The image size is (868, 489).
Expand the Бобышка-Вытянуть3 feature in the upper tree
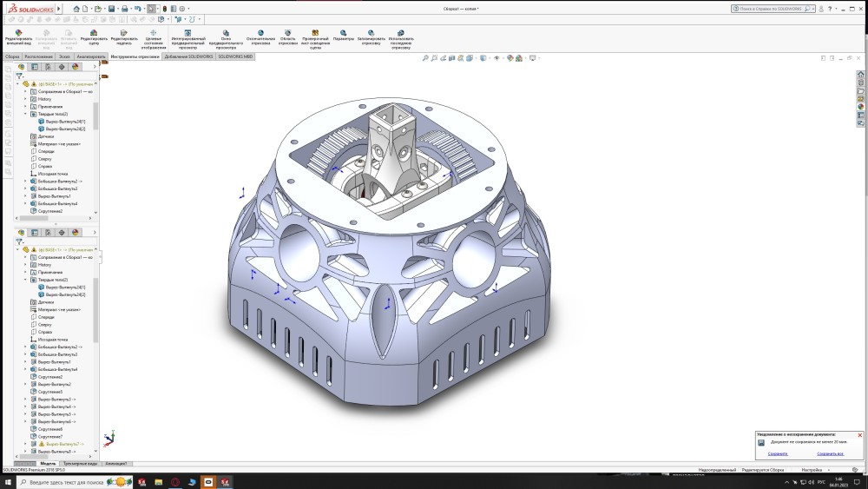25,188
